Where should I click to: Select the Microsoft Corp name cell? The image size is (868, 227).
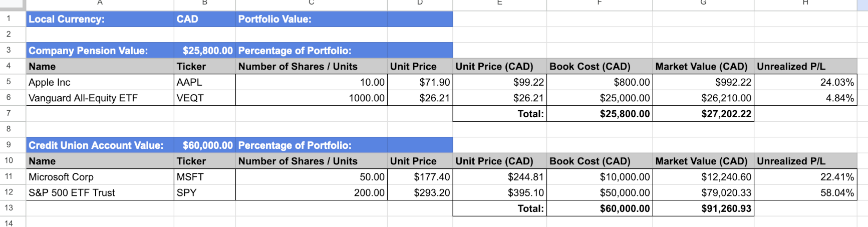[x=100, y=177]
